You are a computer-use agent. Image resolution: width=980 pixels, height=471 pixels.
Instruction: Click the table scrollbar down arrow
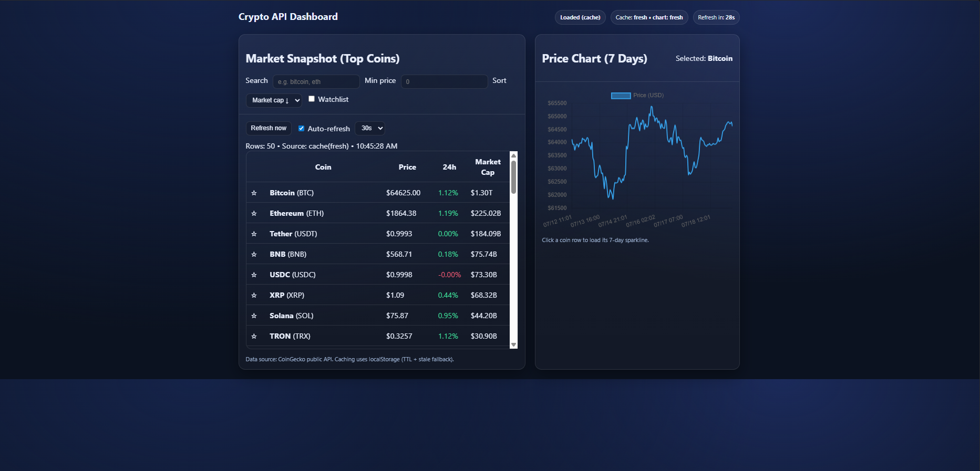point(513,344)
